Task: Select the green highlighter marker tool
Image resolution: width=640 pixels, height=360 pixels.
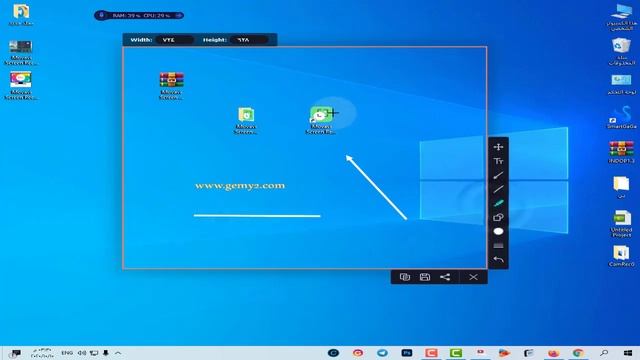Action: (498, 203)
